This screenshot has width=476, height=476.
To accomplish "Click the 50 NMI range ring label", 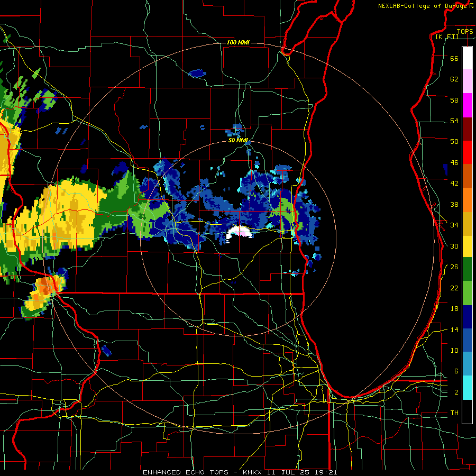I will (x=238, y=140).
